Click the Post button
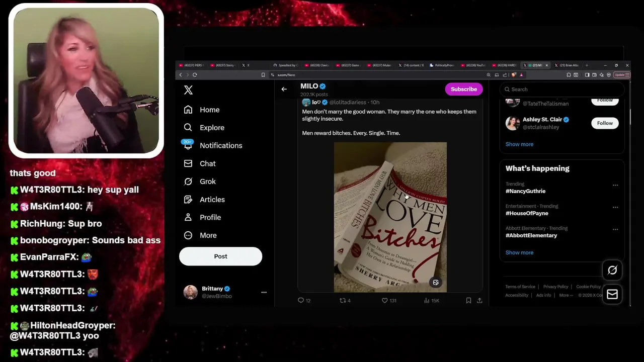The height and width of the screenshot is (362, 644). pos(220,256)
